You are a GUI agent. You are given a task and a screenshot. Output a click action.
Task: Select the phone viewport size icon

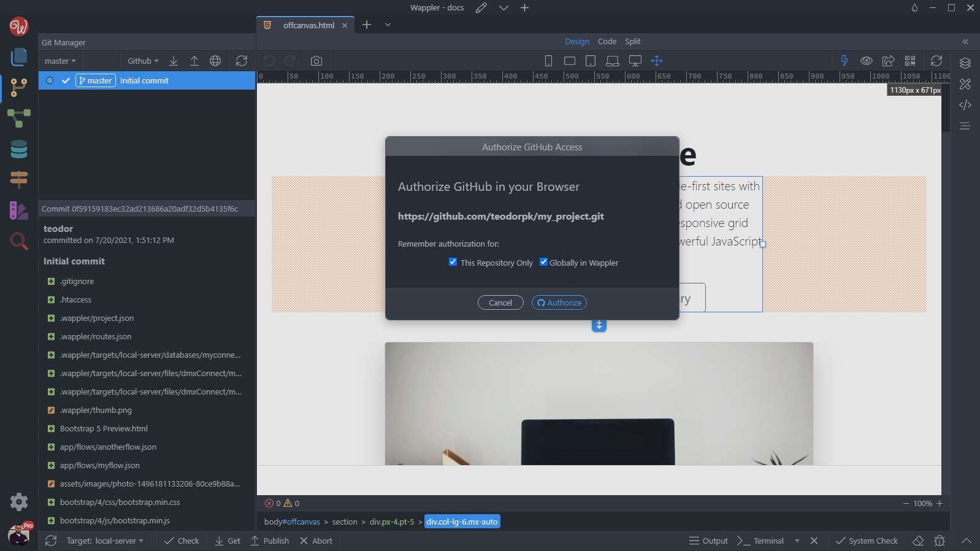pyautogui.click(x=549, y=61)
